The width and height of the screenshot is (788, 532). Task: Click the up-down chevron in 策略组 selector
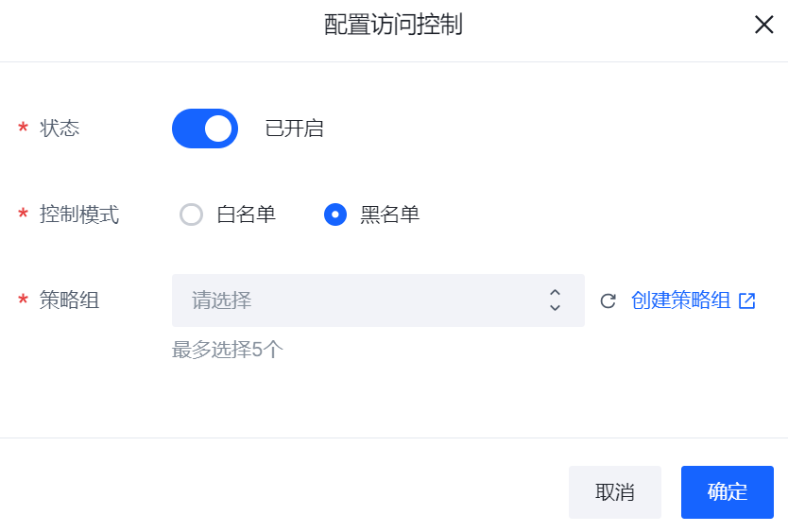[555, 300]
